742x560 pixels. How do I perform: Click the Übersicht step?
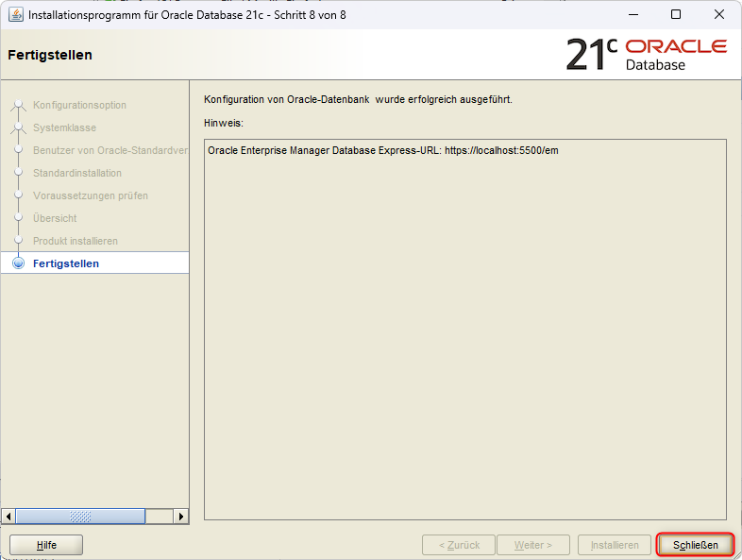(x=55, y=218)
